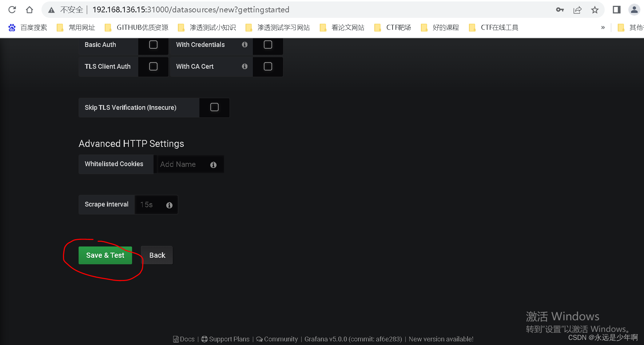Show info tooltip for Whitelisted Cookies
The image size is (644, 345).
pyautogui.click(x=213, y=165)
